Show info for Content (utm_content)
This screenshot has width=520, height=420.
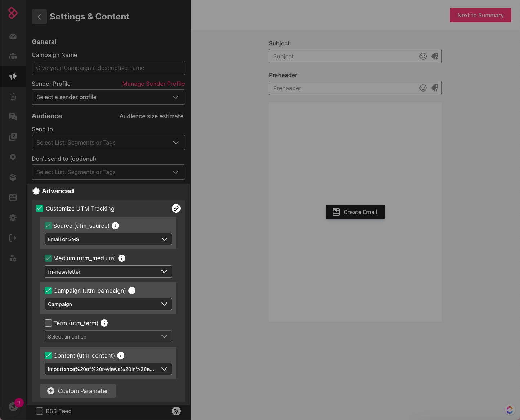coord(121,355)
